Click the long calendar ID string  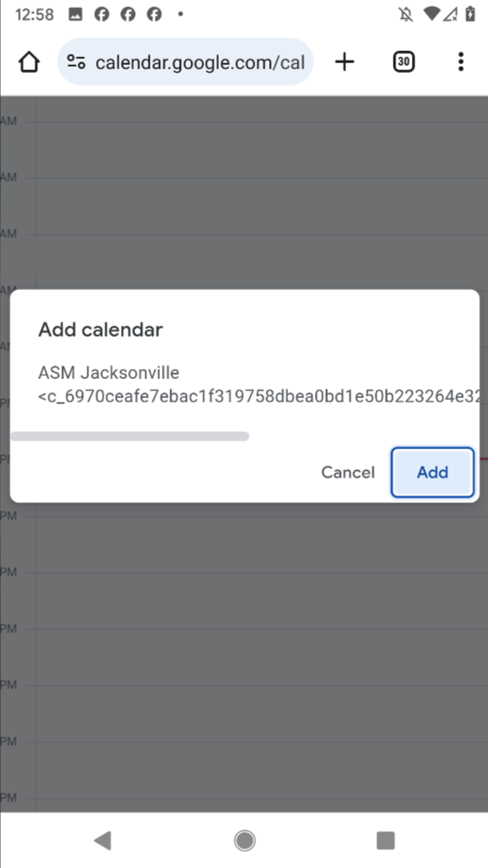259,396
